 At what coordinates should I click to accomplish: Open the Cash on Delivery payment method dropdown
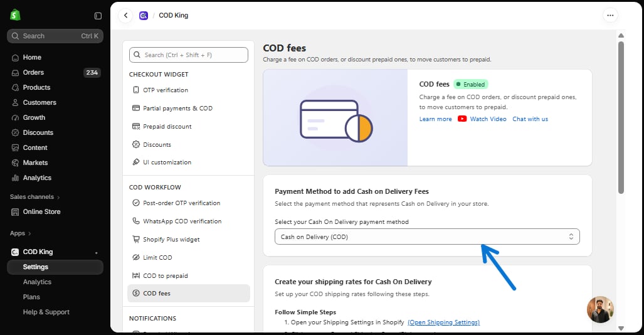pyautogui.click(x=427, y=237)
